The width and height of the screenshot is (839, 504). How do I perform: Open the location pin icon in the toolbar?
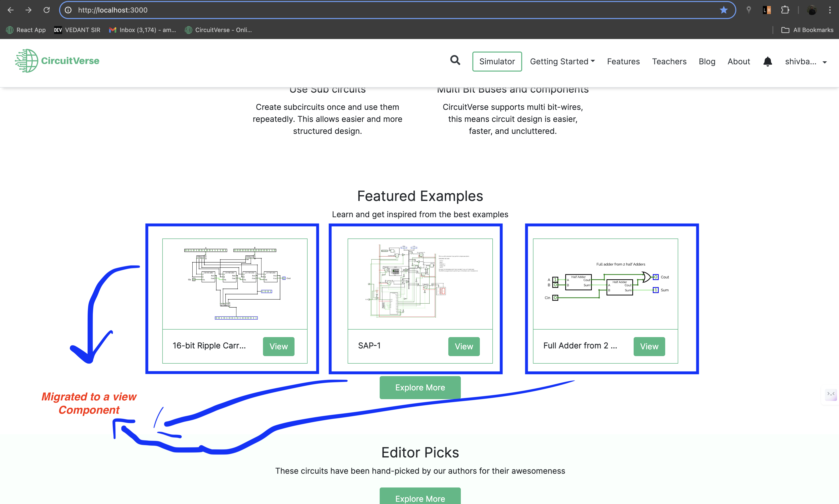(x=749, y=10)
